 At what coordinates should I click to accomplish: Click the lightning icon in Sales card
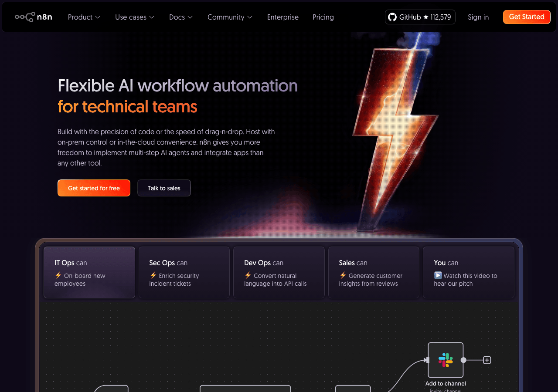click(x=343, y=275)
